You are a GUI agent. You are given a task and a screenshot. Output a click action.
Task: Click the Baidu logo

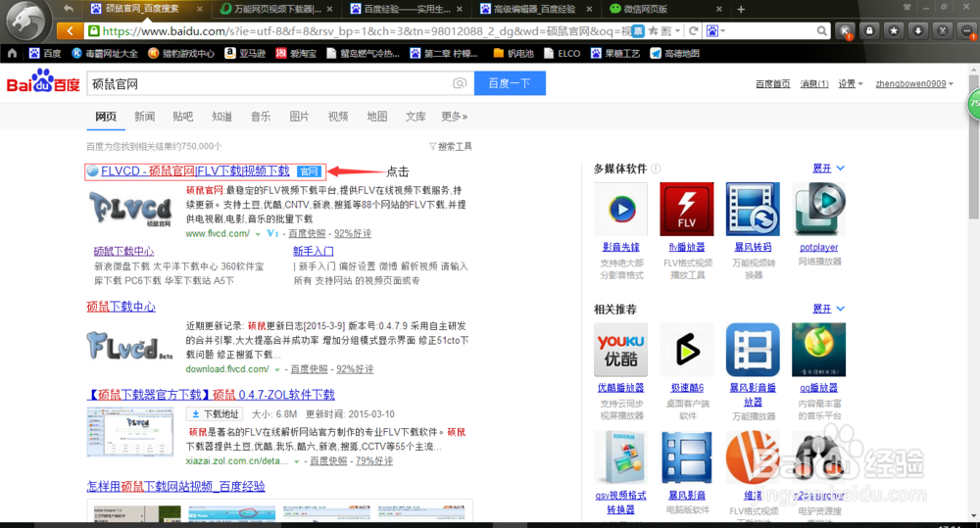point(43,82)
